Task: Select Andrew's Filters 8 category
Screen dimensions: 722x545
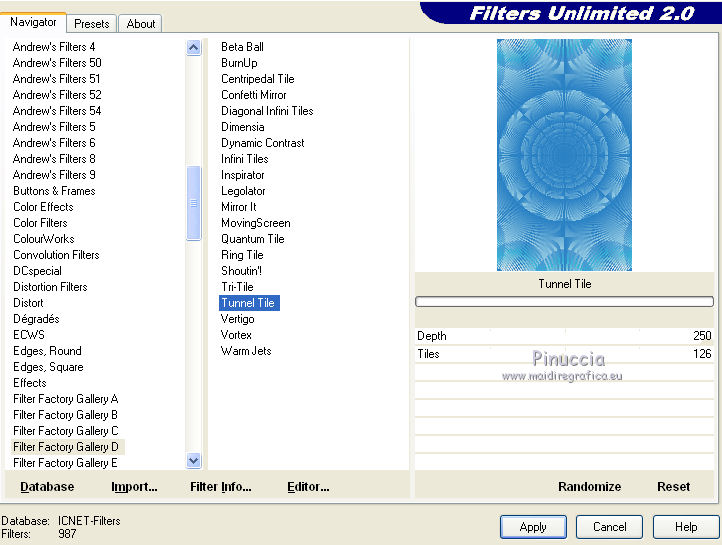Action: [54, 159]
